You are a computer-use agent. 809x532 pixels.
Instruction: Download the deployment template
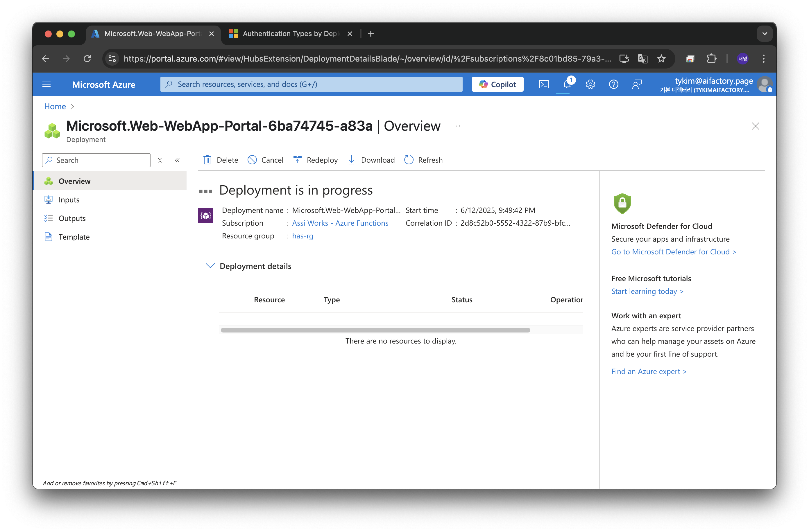point(371,160)
